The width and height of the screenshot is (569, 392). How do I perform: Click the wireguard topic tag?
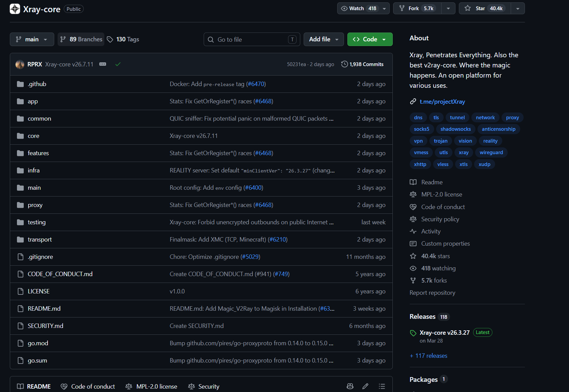(x=491, y=152)
